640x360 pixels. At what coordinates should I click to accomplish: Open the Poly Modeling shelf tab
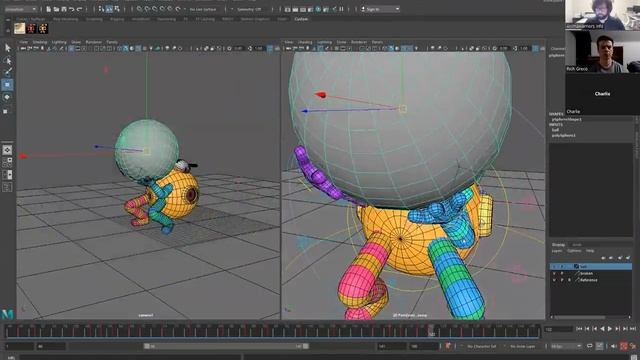(x=65, y=19)
